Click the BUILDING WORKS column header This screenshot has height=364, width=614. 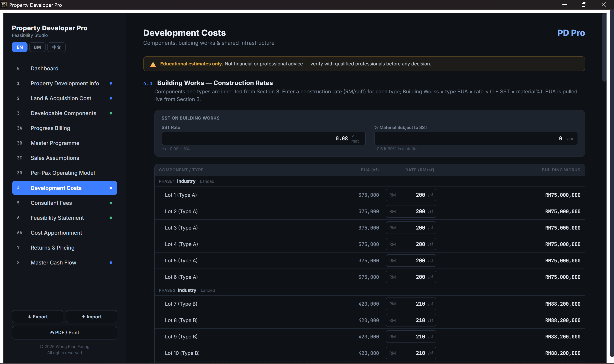pos(561,170)
